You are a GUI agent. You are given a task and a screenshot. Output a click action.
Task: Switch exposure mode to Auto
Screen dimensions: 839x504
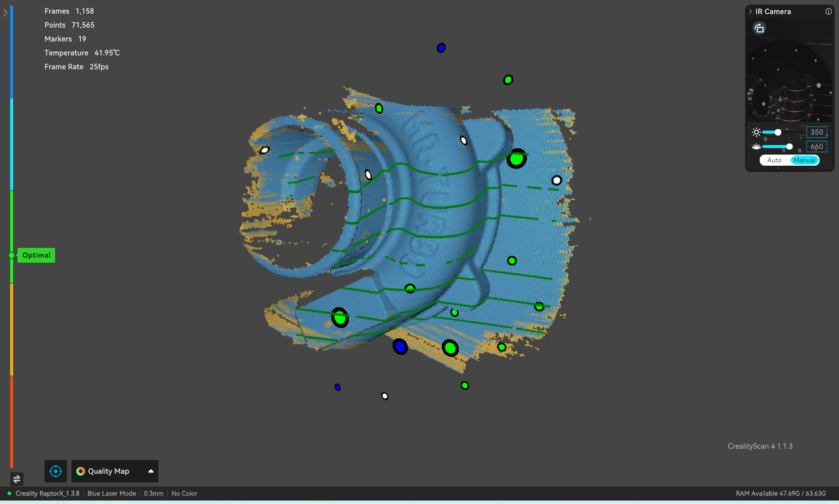click(x=774, y=161)
